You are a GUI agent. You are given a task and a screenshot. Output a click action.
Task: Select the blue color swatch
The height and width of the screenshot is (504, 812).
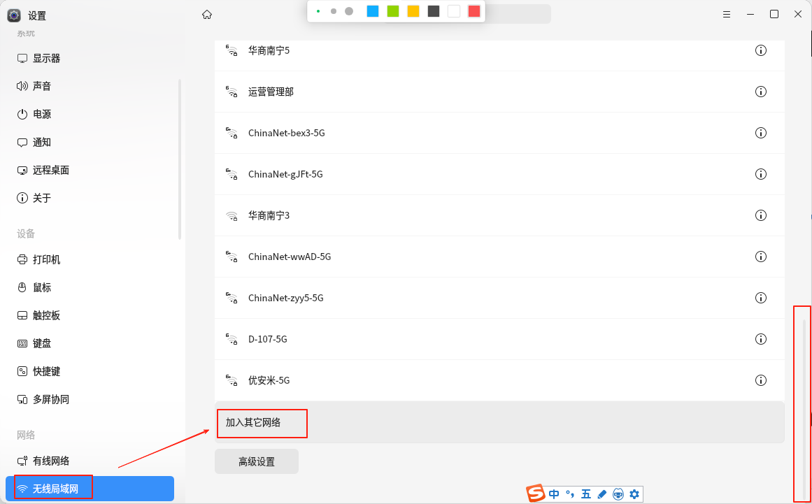coord(373,11)
